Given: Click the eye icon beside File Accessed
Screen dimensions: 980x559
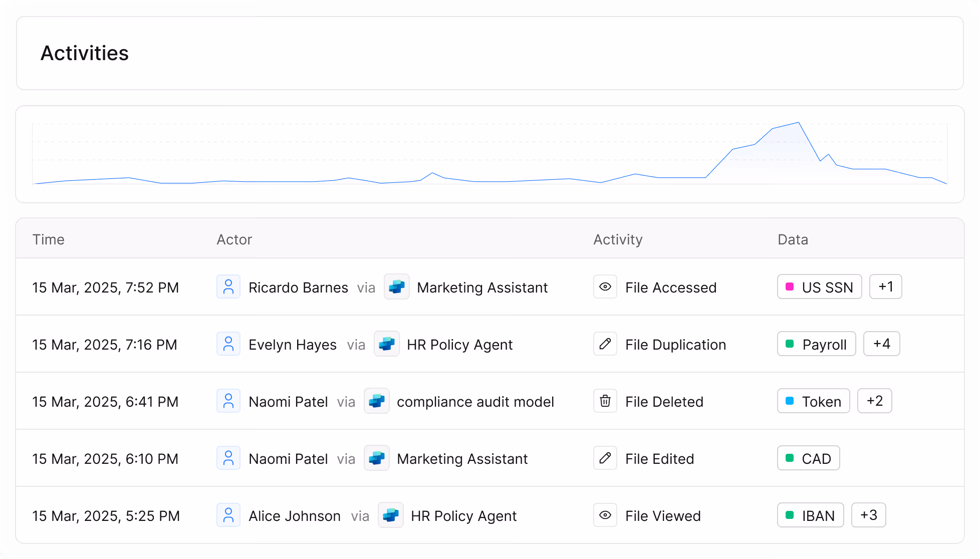Looking at the screenshot, I should click(605, 287).
